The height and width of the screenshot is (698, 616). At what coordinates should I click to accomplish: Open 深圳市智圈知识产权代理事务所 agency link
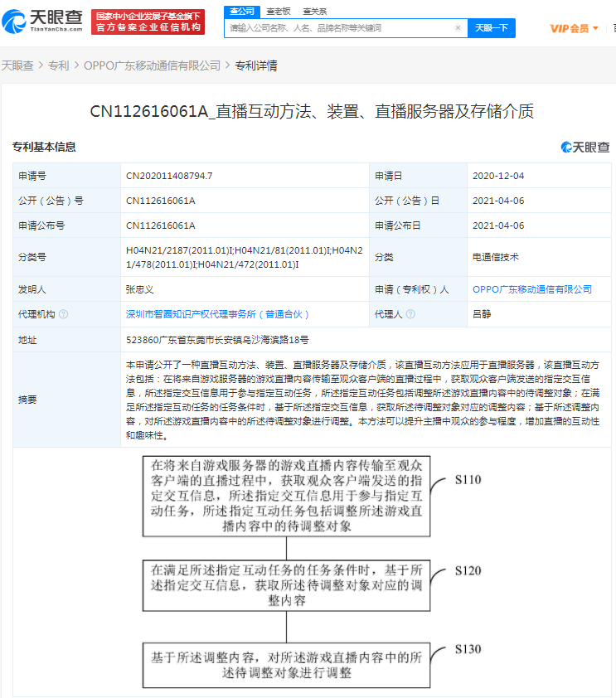[217, 314]
